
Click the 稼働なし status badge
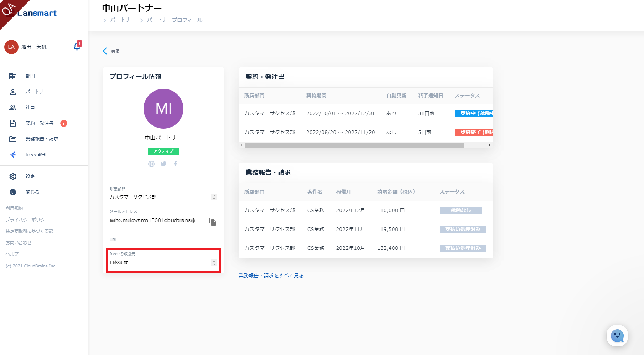[461, 211]
